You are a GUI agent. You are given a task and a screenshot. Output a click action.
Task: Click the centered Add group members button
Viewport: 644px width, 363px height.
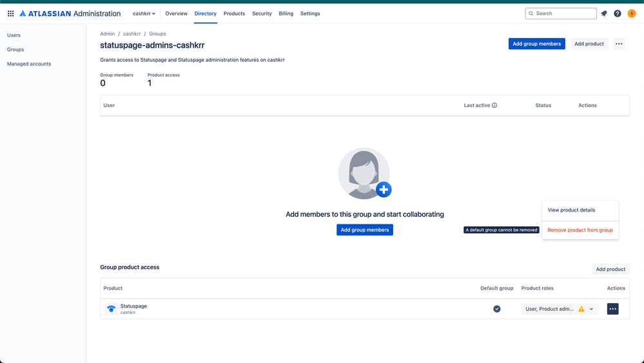365,230
